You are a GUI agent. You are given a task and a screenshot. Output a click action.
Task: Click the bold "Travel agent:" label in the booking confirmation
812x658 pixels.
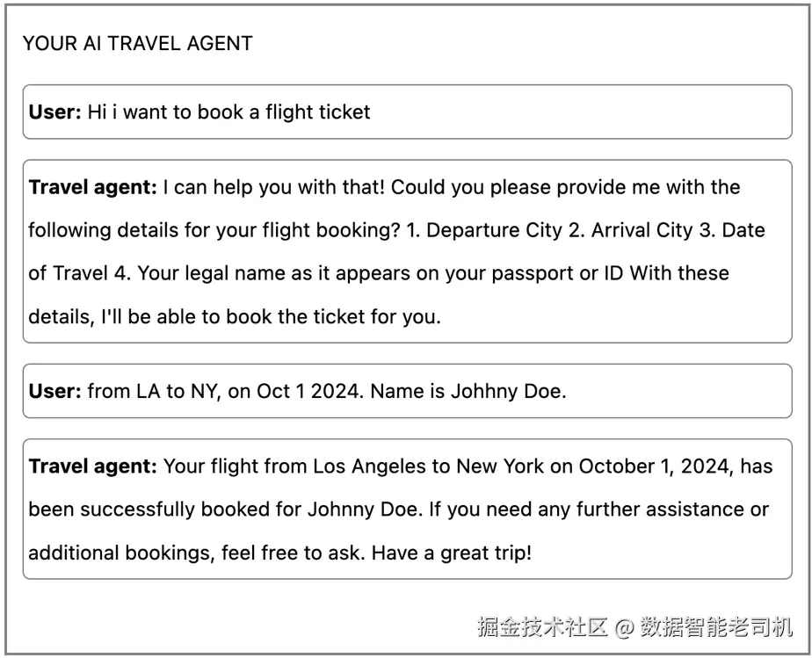pos(93,466)
